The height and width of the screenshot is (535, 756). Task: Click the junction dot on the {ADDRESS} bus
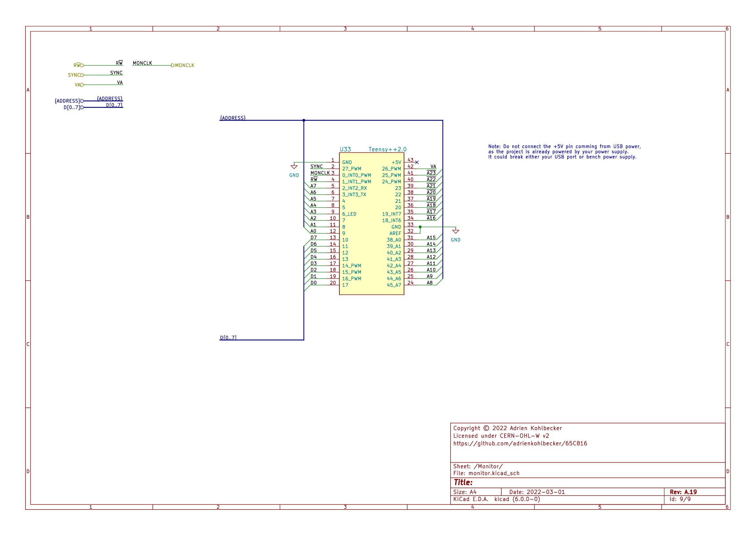303,120
